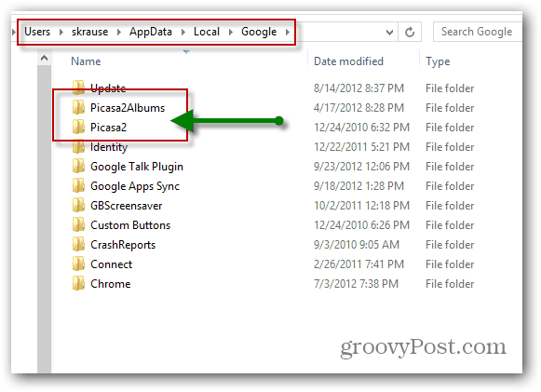Select the GBScreensaver folder icon
The width and height of the screenshot is (541, 392).
point(78,206)
